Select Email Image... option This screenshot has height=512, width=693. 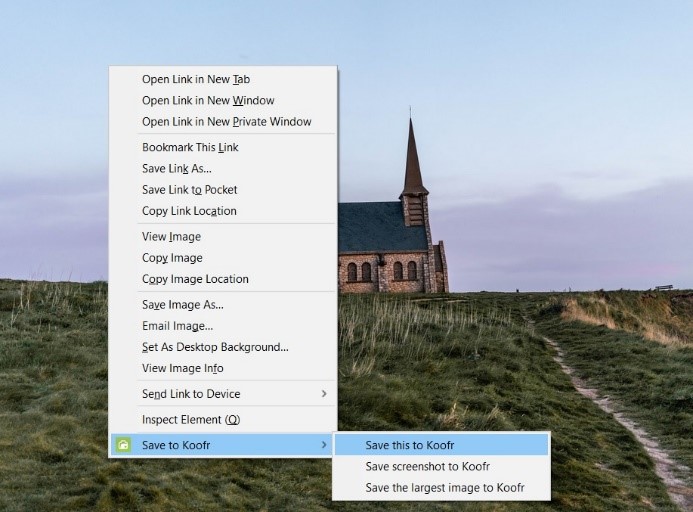(177, 326)
